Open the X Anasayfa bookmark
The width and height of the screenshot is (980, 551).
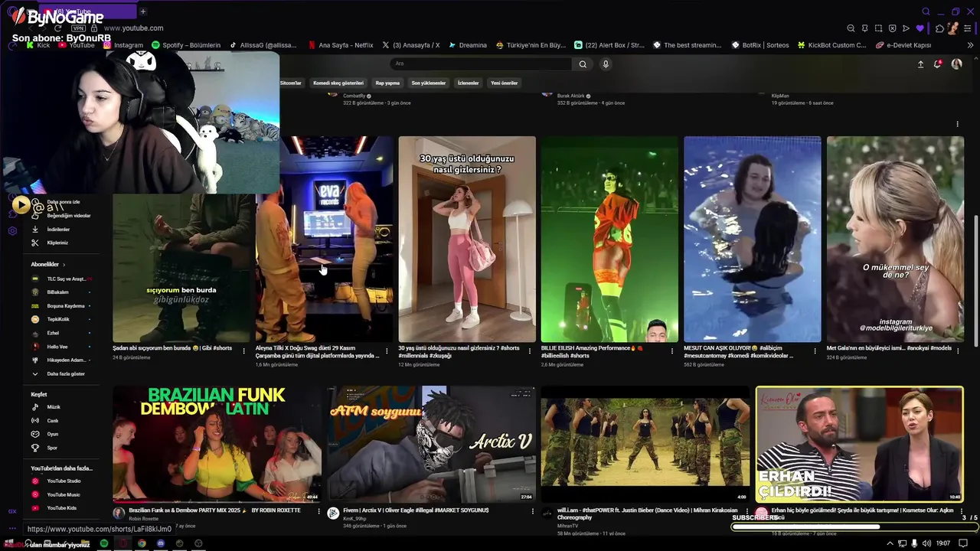[410, 45]
